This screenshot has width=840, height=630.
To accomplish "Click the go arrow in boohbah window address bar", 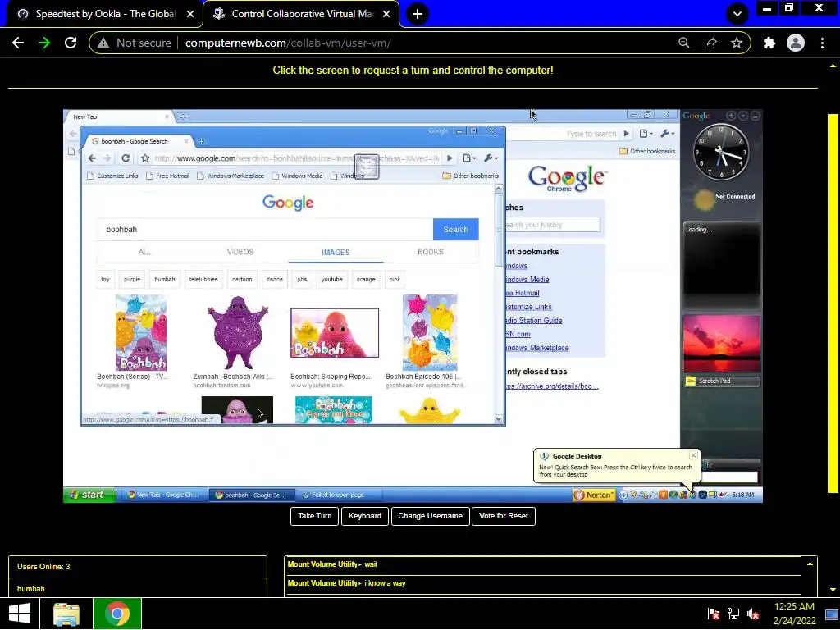I will point(450,158).
